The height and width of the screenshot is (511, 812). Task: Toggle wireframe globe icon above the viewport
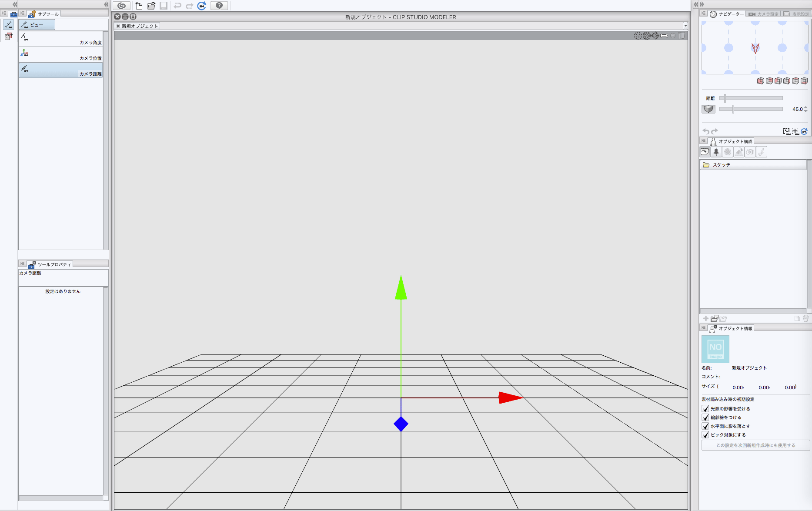point(647,36)
